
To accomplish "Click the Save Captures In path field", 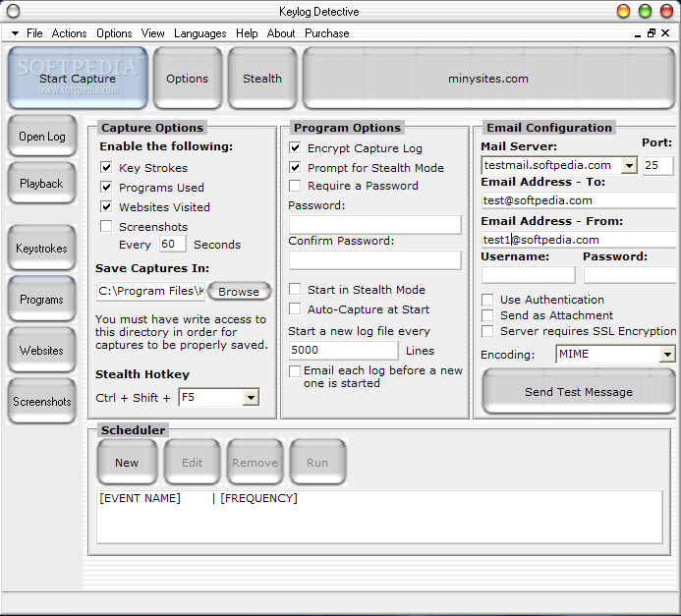I will pos(150,291).
